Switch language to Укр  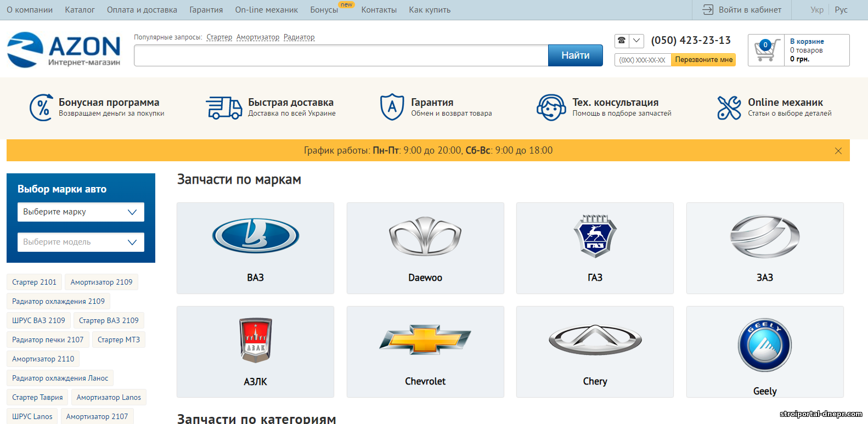click(x=817, y=10)
